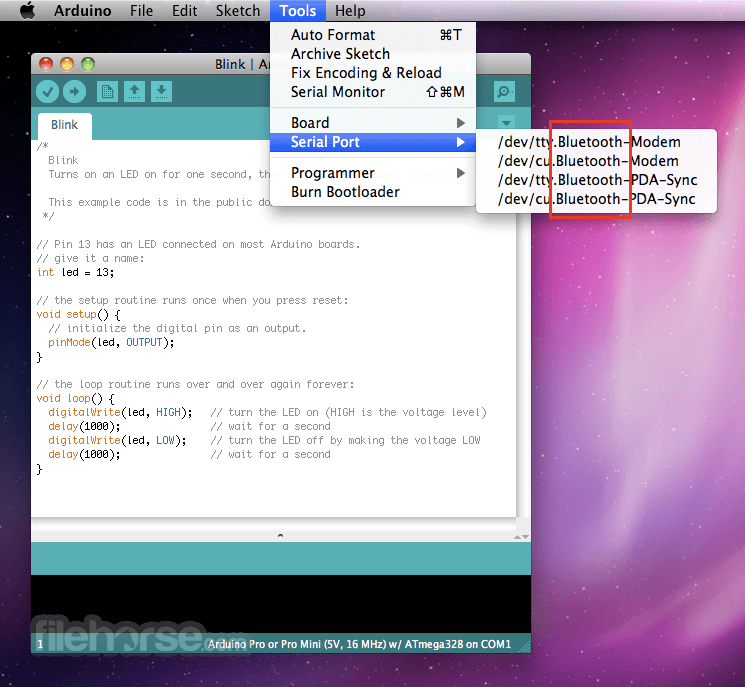This screenshot has height=687, width=745.
Task: Select Fix Encoding & Reload
Action: point(373,73)
